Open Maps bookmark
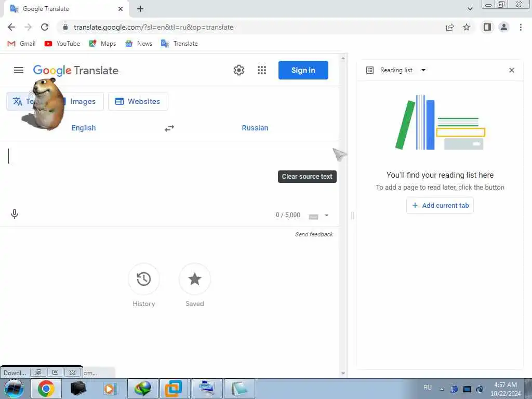 102,44
